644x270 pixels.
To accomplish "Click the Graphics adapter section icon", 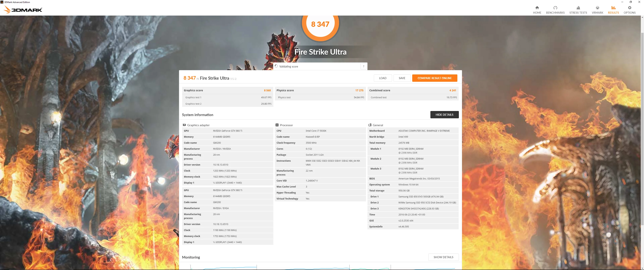I will (184, 125).
